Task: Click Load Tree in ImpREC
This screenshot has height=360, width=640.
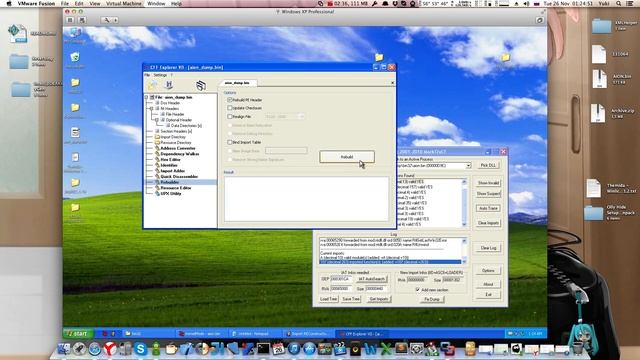Action: (329, 299)
